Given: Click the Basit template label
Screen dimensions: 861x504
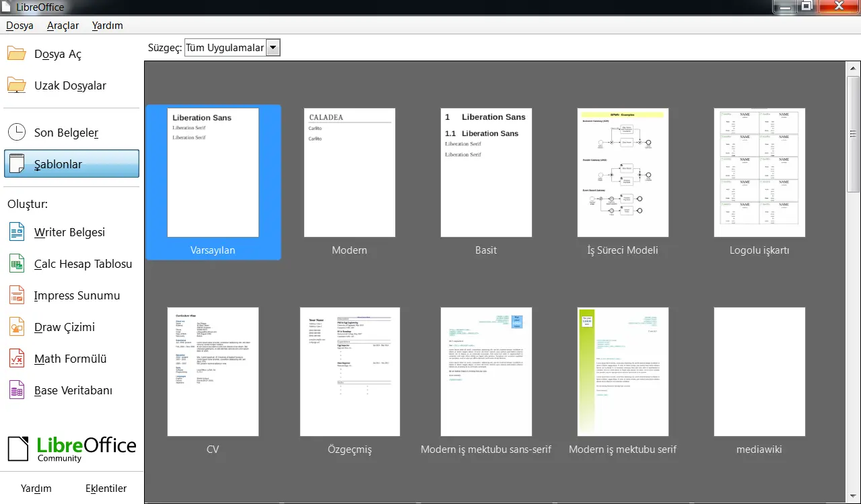Looking at the screenshot, I should [x=486, y=250].
